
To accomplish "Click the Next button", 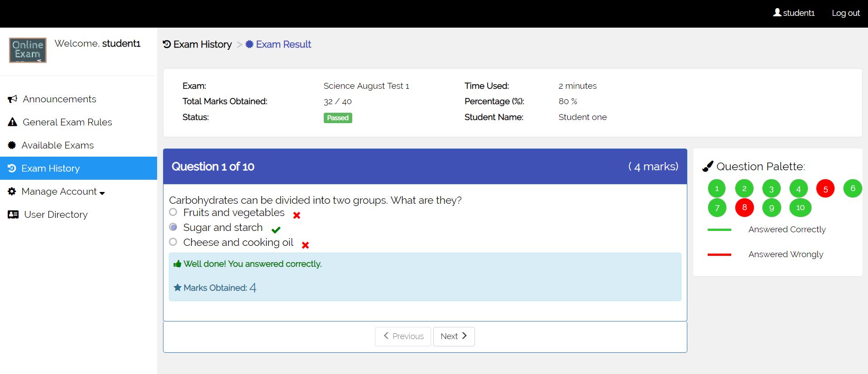I will tap(454, 336).
